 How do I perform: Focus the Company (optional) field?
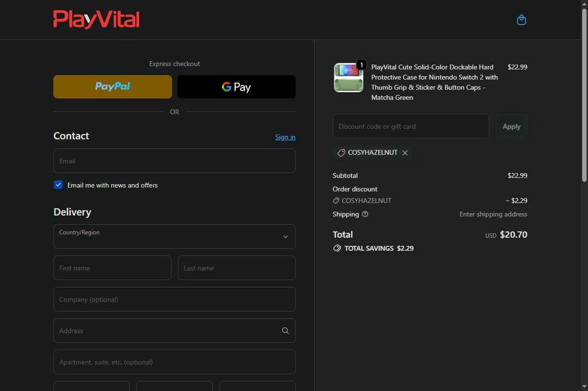174,299
